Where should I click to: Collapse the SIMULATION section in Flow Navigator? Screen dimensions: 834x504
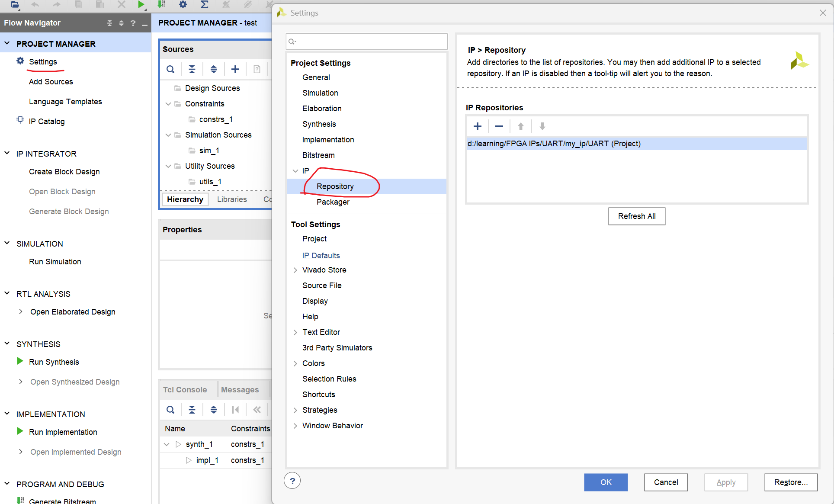[x=7, y=244]
